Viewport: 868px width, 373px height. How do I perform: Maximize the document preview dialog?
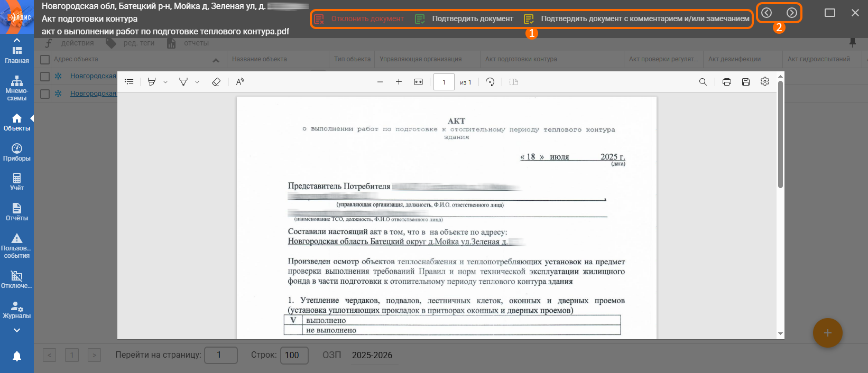point(830,13)
